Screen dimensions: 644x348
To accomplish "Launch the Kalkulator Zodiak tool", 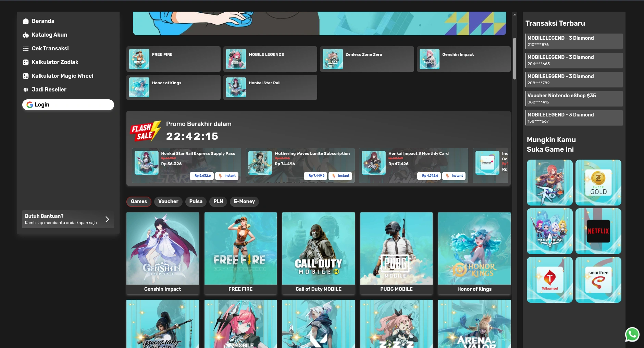I will (x=55, y=62).
